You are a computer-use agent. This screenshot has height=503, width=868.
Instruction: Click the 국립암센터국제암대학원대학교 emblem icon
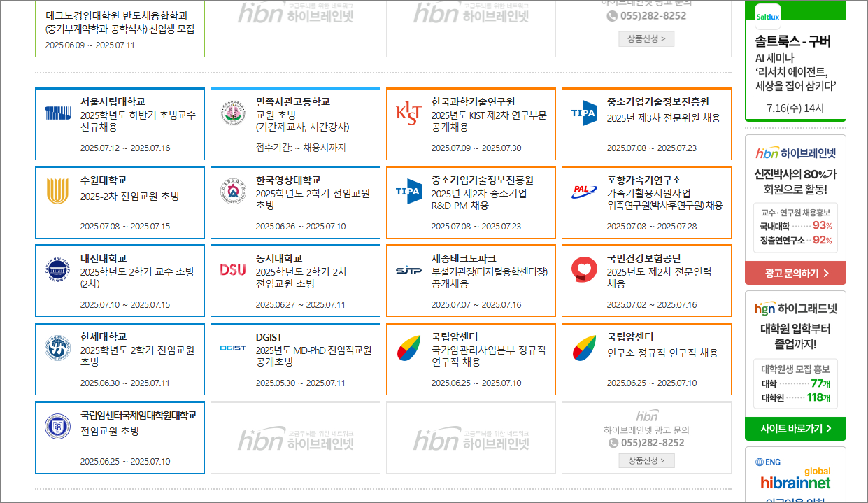pos(57,426)
